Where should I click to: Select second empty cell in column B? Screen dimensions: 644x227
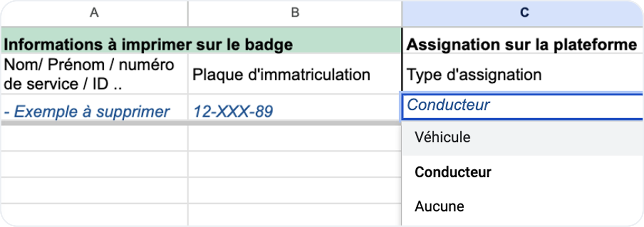click(295, 164)
